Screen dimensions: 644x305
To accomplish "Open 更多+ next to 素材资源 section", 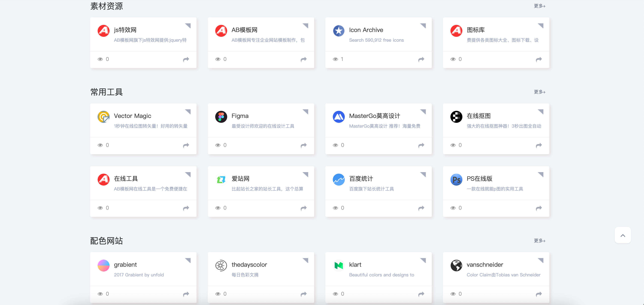I will [x=539, y=6].
